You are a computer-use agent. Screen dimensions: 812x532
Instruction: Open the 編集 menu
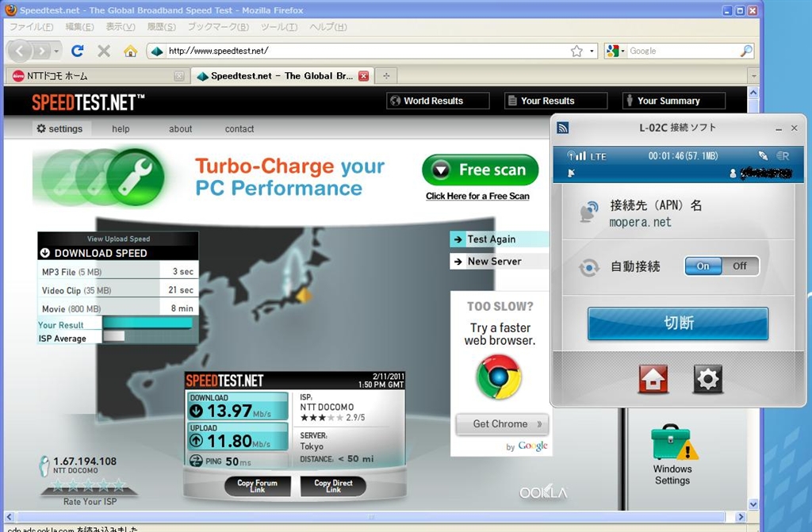tap(79, 26)
